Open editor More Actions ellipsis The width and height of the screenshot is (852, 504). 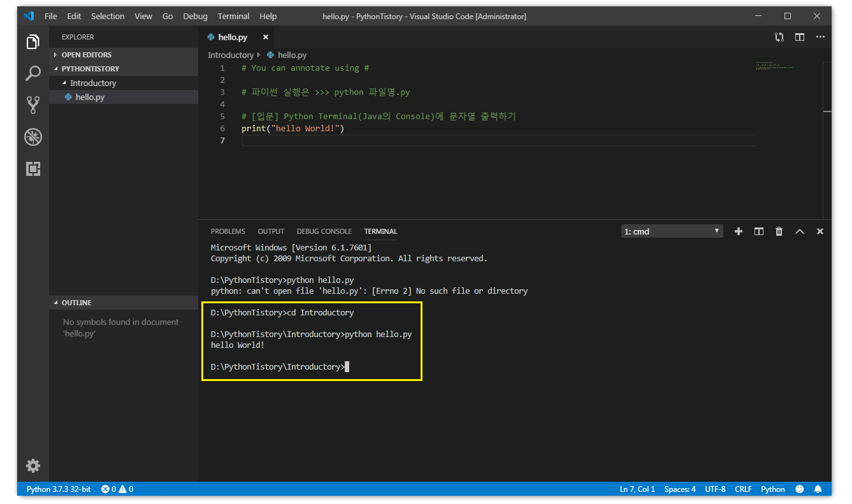820,37
